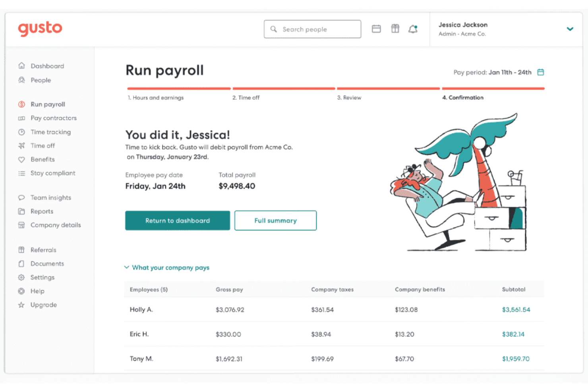Click the Upgrade star icon
The image size is (588, 392).
pos(22,305)
